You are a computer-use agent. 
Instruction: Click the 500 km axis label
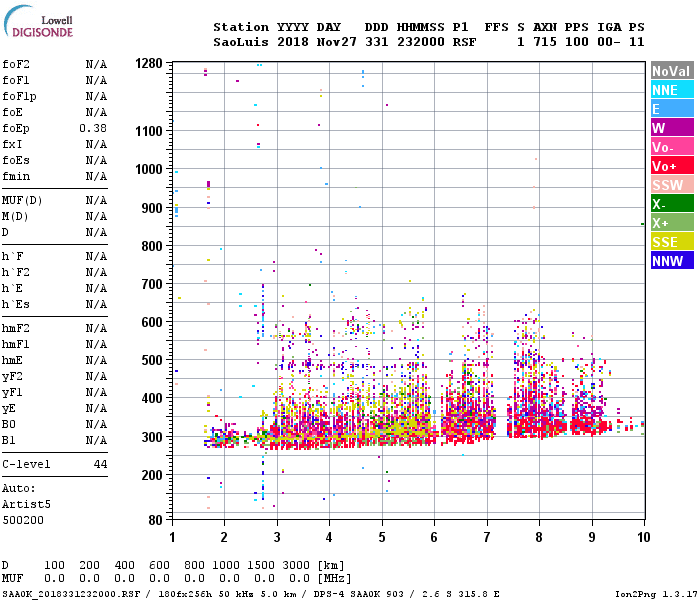coord(152,360)
